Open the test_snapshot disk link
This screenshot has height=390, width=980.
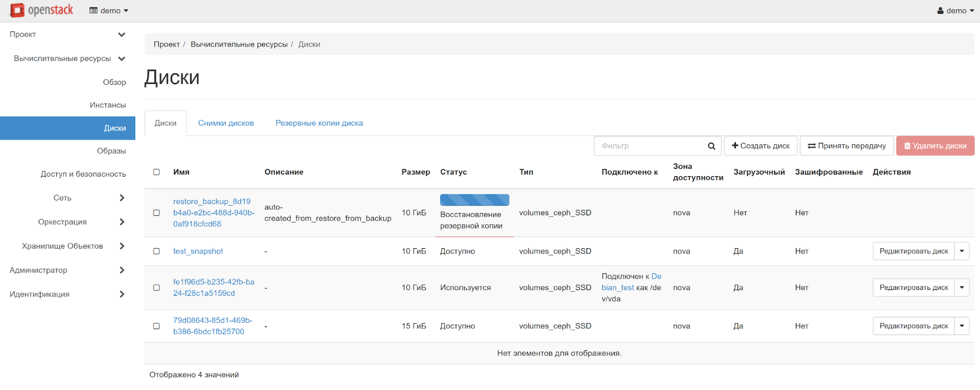click(x=198, y=251)
